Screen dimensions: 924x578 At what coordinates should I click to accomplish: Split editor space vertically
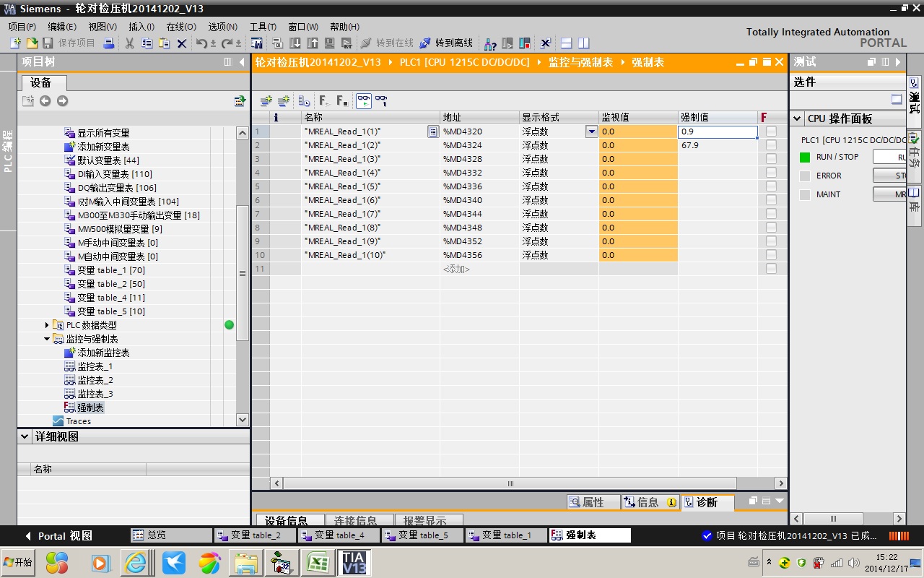583,43
